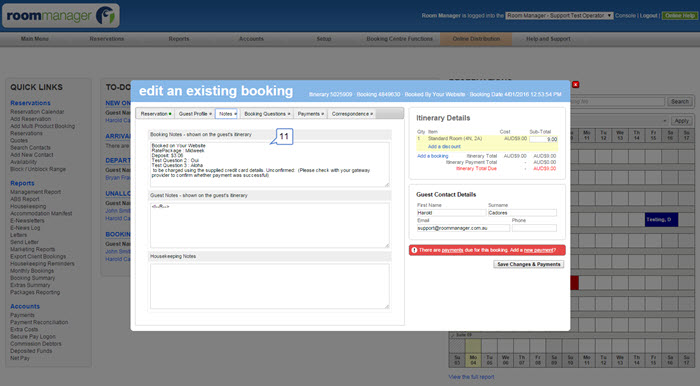Screen dimensions: 700x386
Task: Click the Room Manager logo
Action: click(61, 16)
